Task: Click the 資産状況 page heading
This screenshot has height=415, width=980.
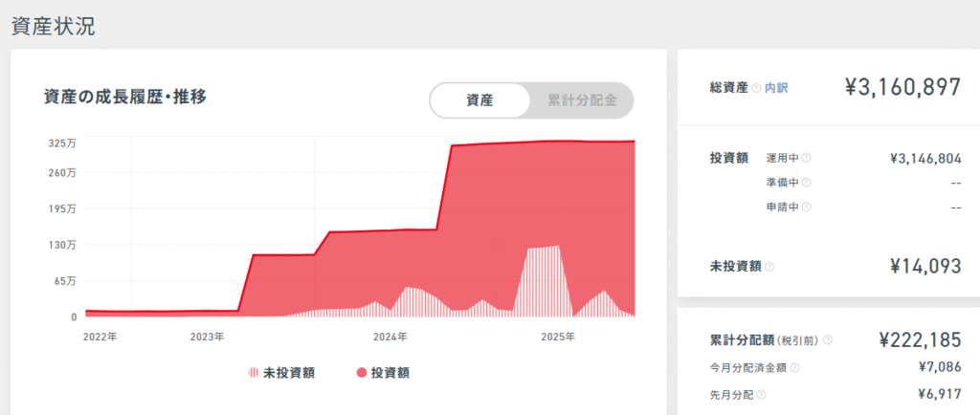Action: pos(53,26)
